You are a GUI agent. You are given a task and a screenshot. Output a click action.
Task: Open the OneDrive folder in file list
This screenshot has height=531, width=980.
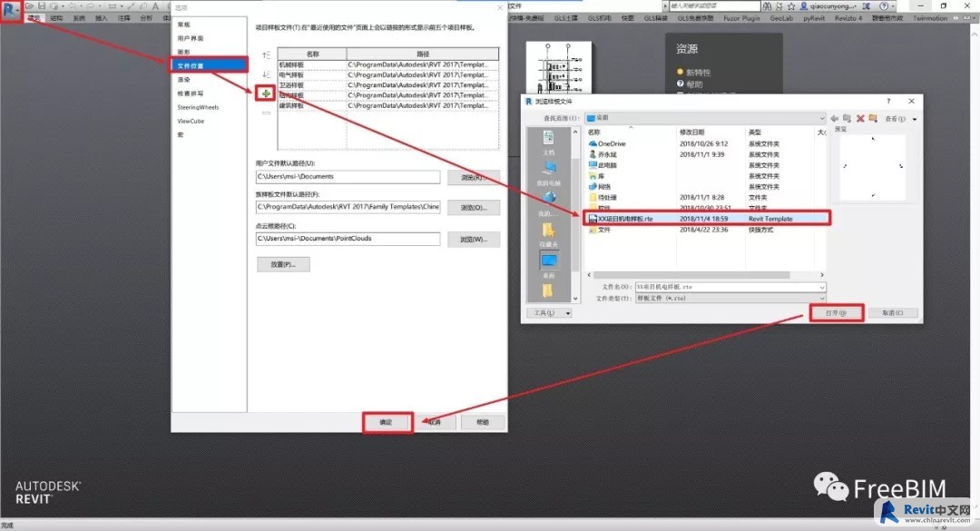pyautogui.click(x=607, y=143)
